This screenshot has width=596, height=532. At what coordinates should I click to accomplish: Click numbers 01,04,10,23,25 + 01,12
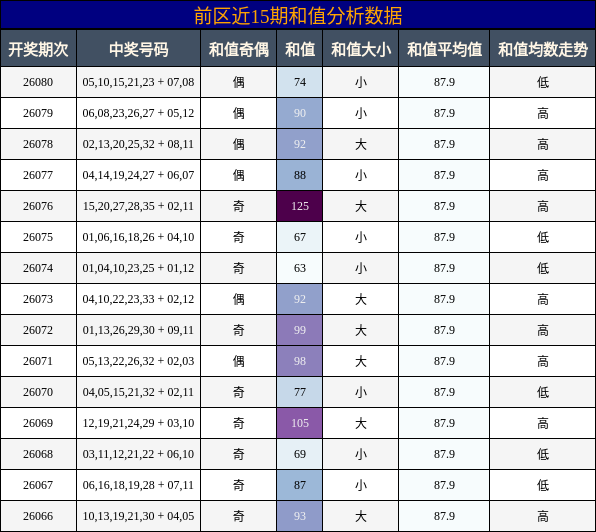coord(138,268)
